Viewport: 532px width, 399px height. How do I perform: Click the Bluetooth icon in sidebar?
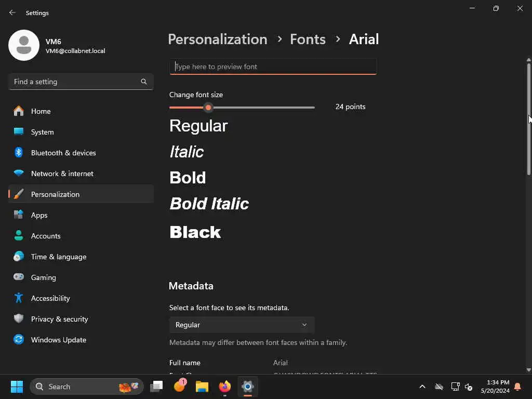(x=19, y=152)
